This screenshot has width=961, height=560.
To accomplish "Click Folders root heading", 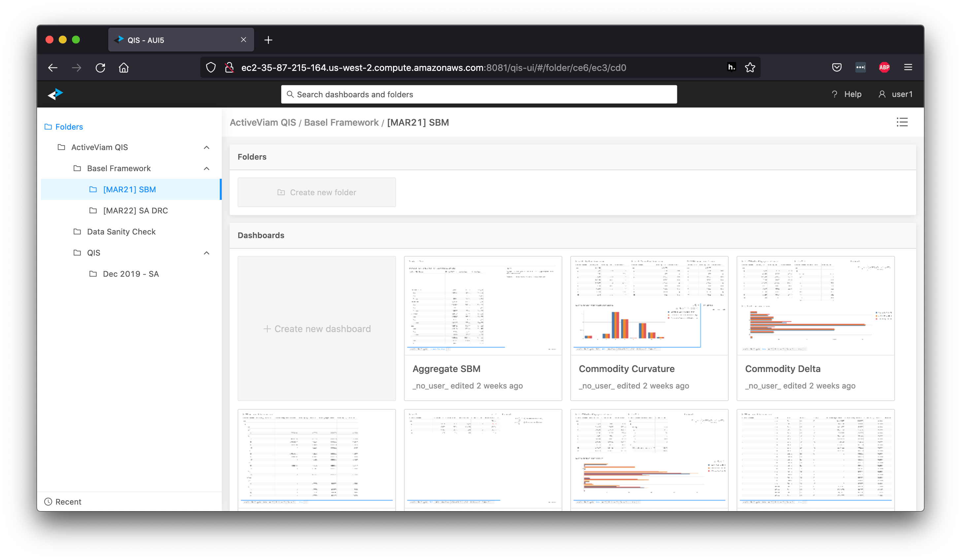I will 64,127.
